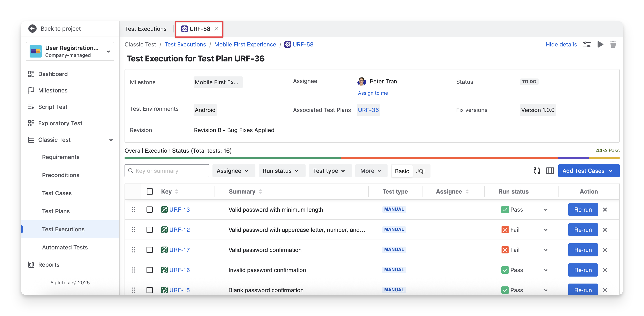Switch to the Test Executions tab

tap(145, 29)
